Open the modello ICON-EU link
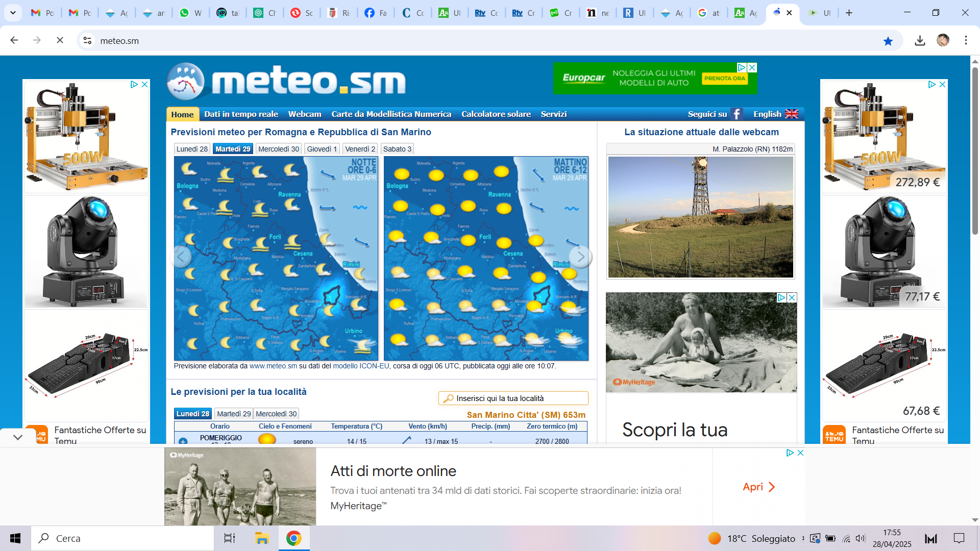980x551 pixels. [x=361, y=366]
